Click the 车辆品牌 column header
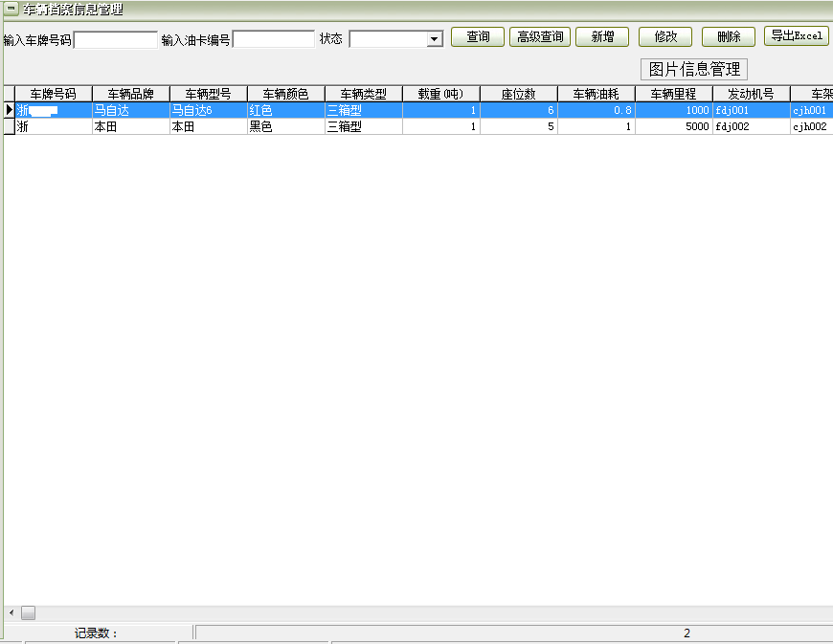The image size is (833, 644). (x=130, y=94)
